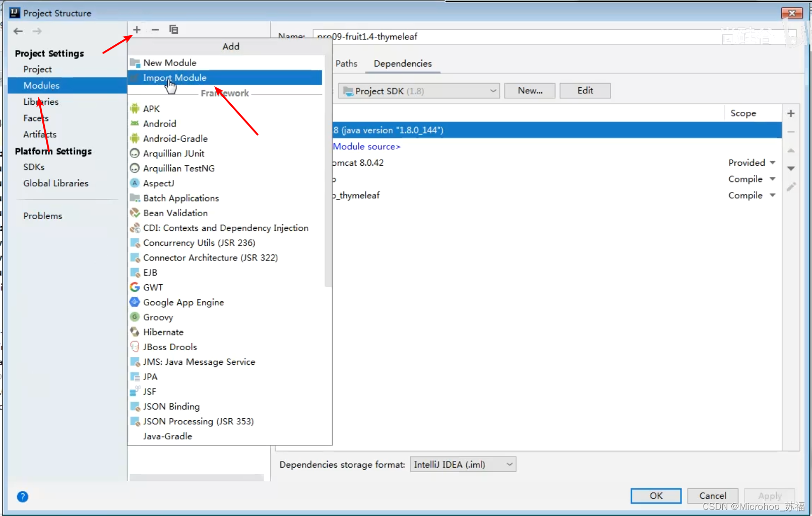
Task: Click the plus Add module icon
Action: tap(137, 30)
